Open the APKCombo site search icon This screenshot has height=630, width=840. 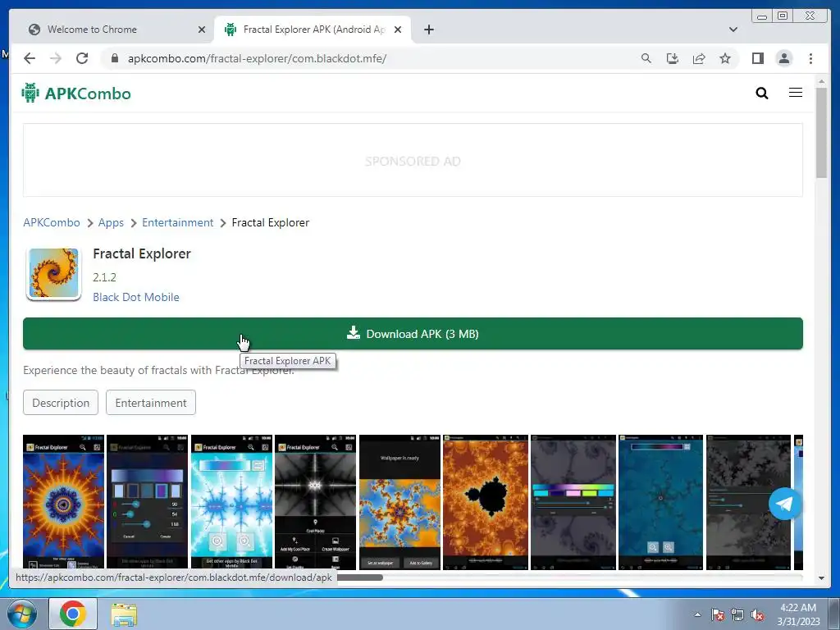click(762, 94)
